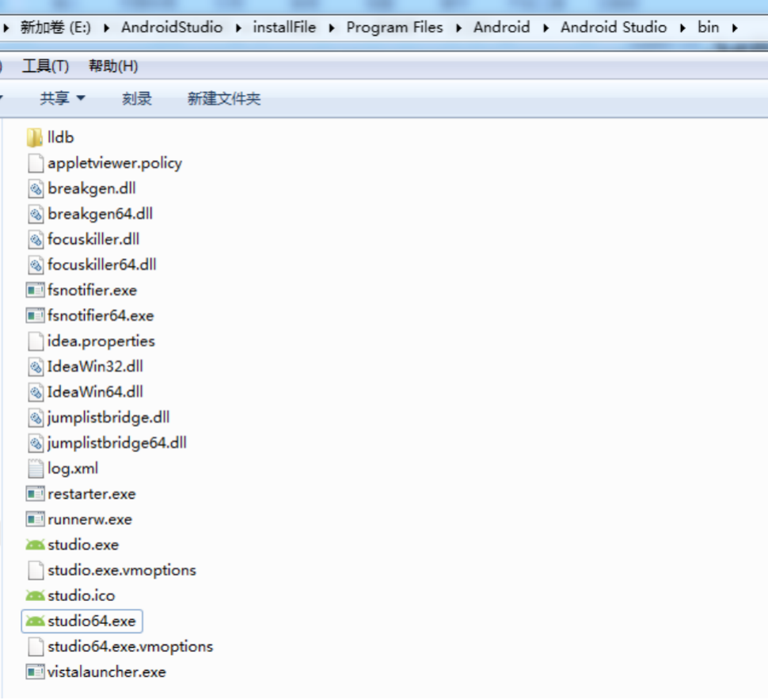Viewport: 768px width, 700px height.
Task: Click the lldb folder icon
Action: coord(35,138)
